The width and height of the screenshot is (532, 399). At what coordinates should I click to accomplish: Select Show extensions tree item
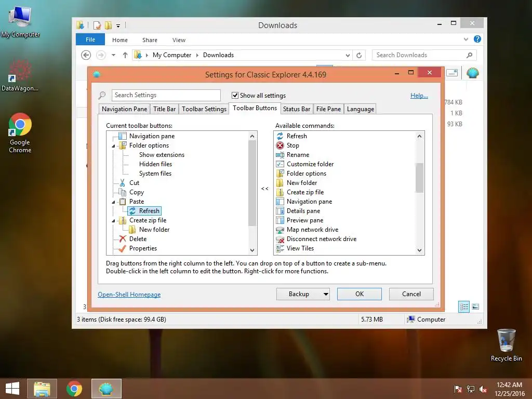162,155
